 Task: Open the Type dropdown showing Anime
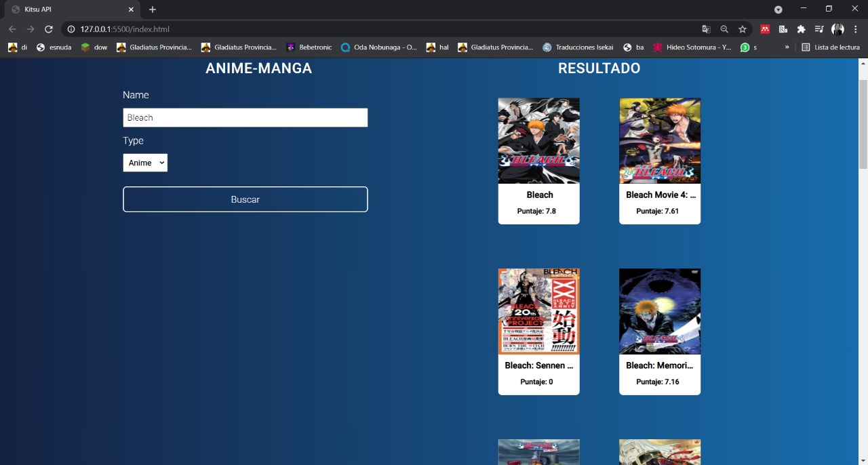[x=145, y=163]
